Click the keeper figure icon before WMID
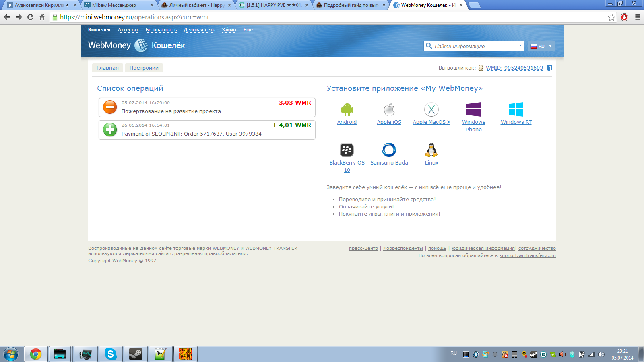 point(481,68)
